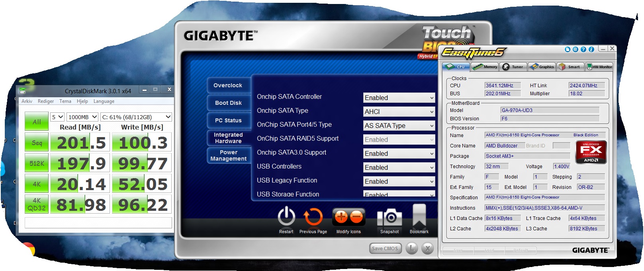Click the motherboard model GA-970A-UD3 field

point(550,110)
